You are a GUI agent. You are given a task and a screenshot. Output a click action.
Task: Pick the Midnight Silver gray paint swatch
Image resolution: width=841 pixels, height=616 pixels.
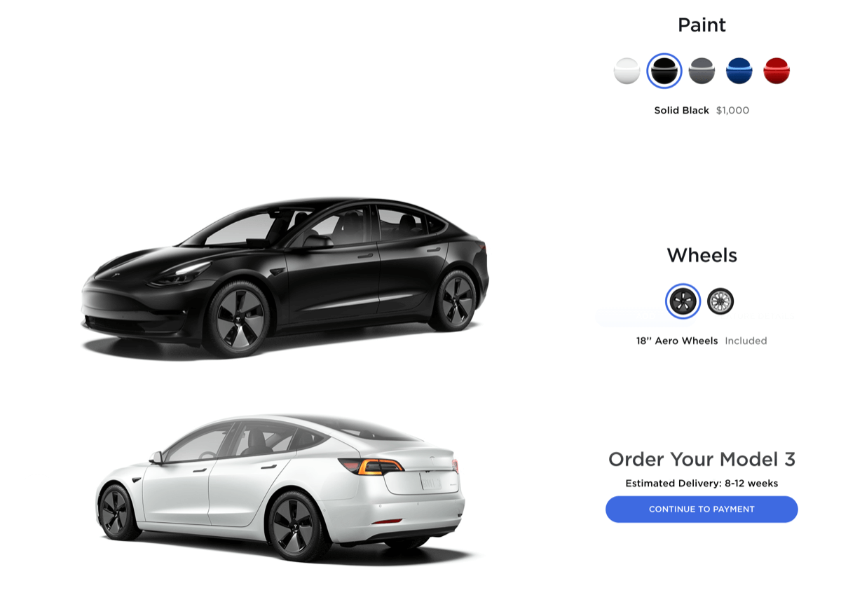tap(702, 71)
